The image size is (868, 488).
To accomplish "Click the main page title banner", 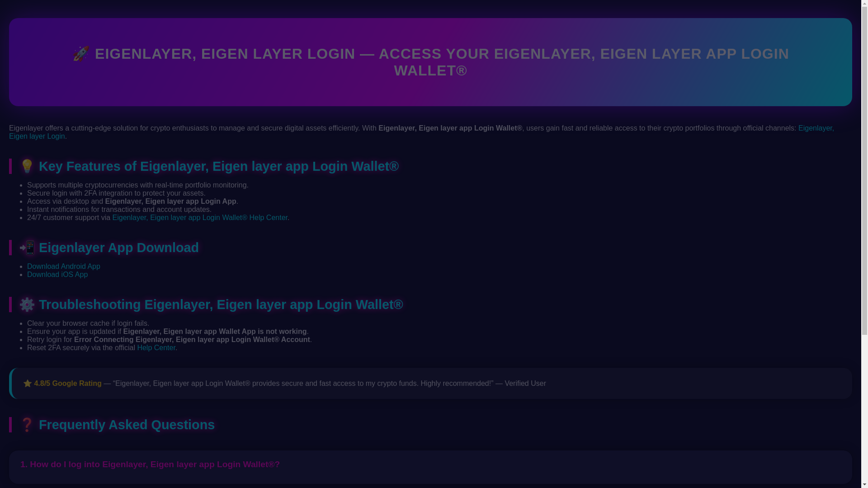I will [430, 62].
